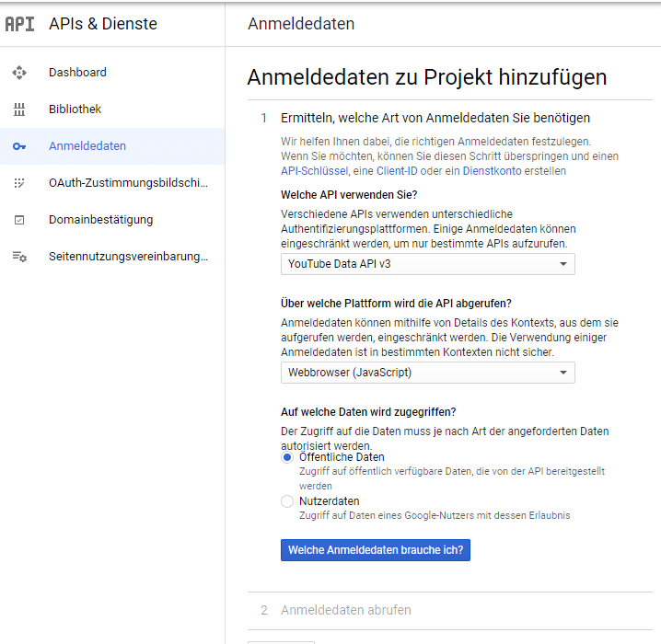
Task: Follow the Dienstkonto link
Action: tap(492, 171)
